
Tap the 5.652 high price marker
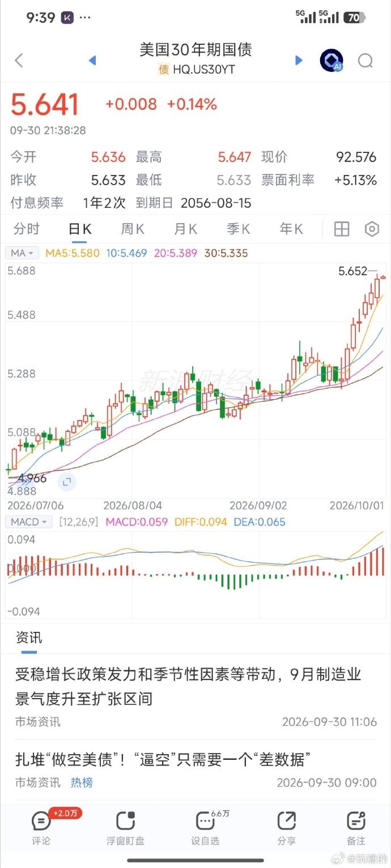pos(353,271)
